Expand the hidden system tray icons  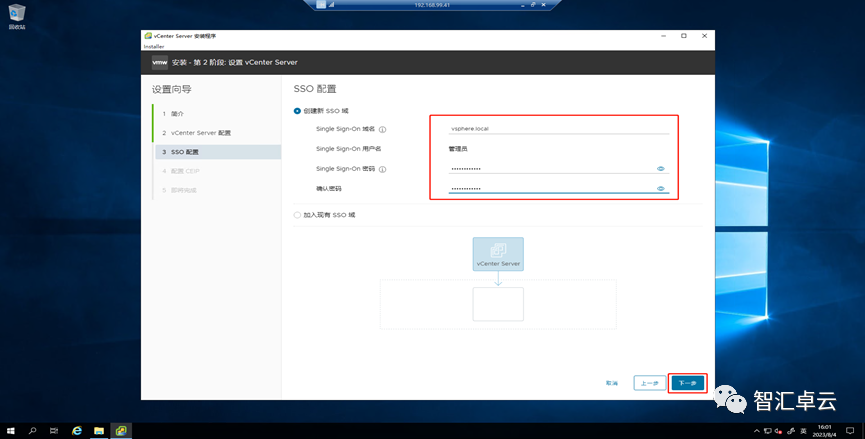pos(756,431)
